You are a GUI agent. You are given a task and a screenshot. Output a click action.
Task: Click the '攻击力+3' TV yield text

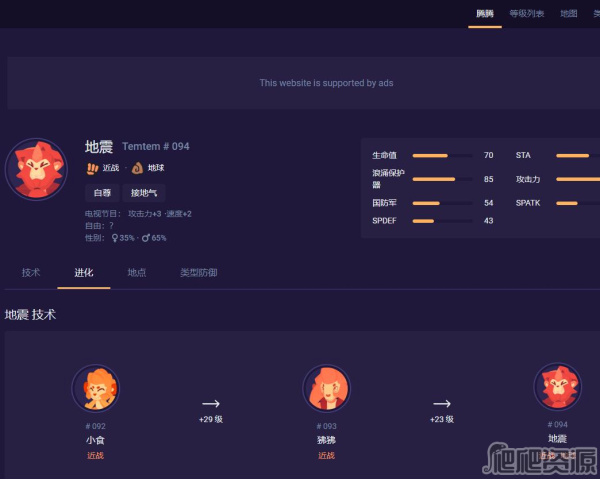145,214
